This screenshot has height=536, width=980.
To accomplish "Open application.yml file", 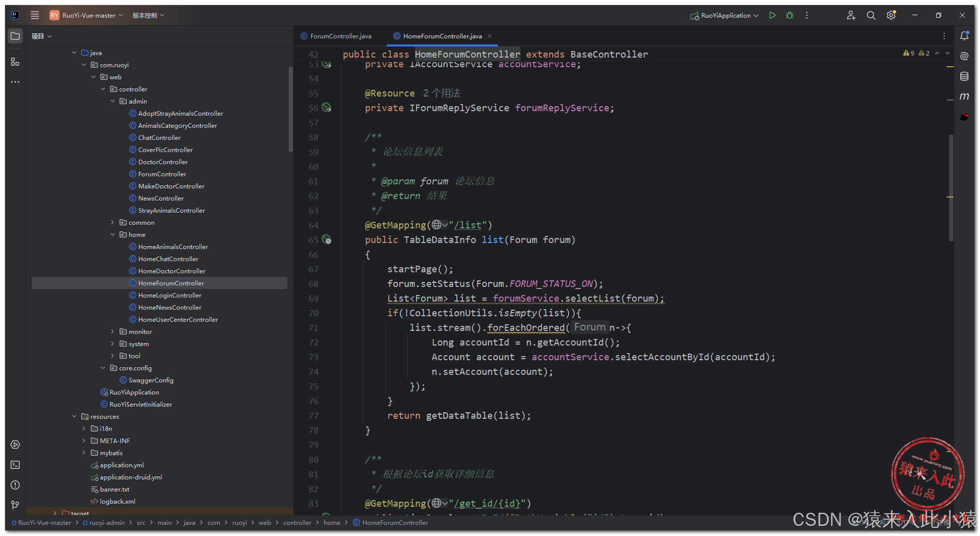I will pyautogui.click(x=122, y=465).
